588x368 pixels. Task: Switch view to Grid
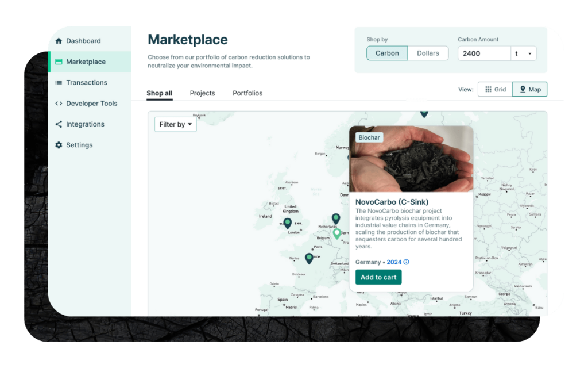(495, 89)
